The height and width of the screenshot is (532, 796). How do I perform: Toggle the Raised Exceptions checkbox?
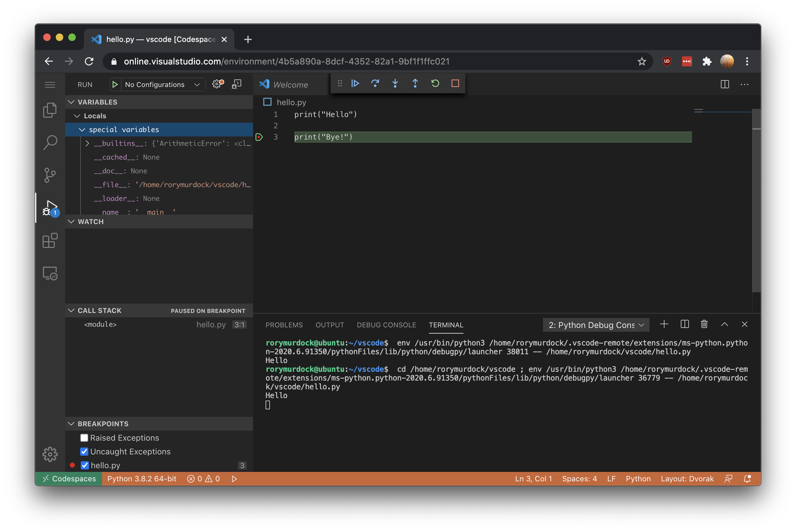click(84, 437)
